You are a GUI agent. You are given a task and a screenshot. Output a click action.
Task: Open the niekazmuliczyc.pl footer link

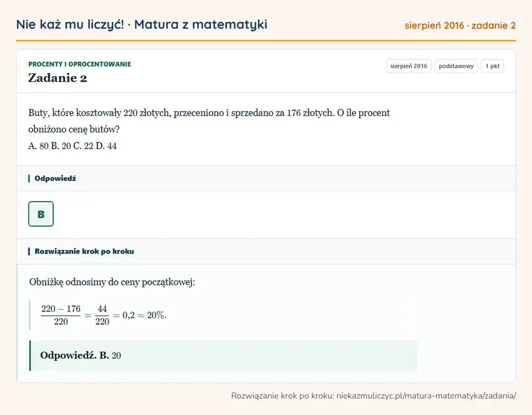pos(426,396)
